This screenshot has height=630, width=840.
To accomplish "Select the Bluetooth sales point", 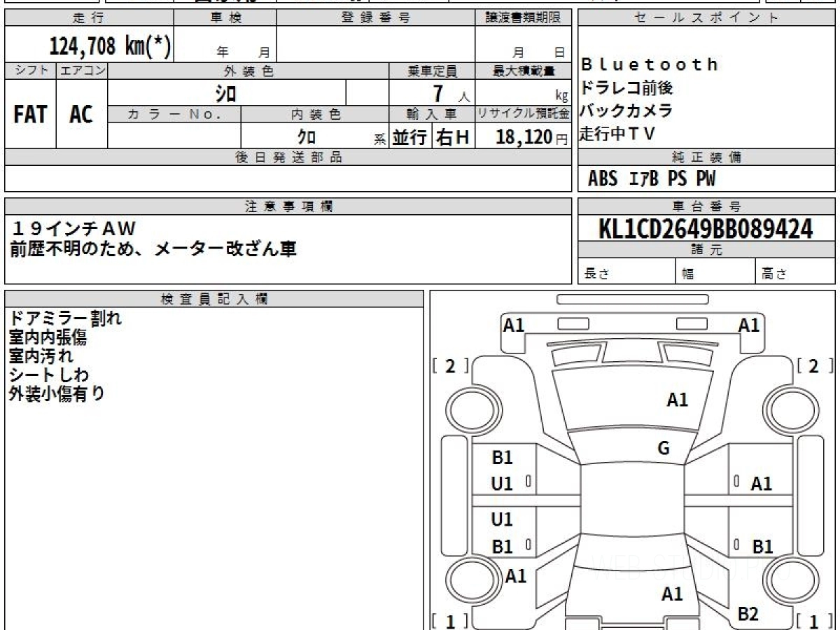I will (x=650, y=65).
